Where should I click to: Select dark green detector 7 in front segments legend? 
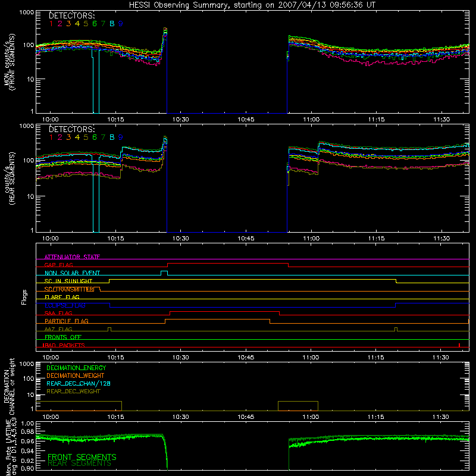[103, 24]
